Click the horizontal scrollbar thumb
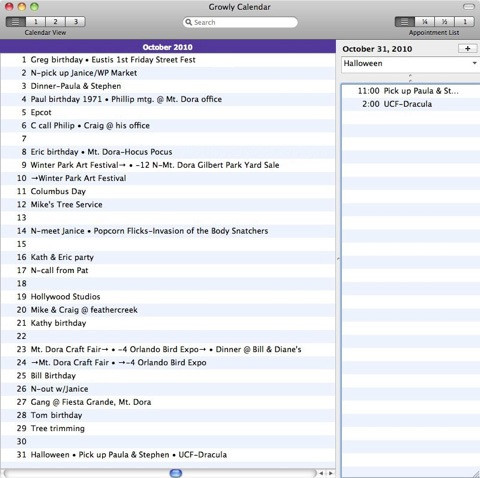Screen dimensions: 480x478 point(176,473)
